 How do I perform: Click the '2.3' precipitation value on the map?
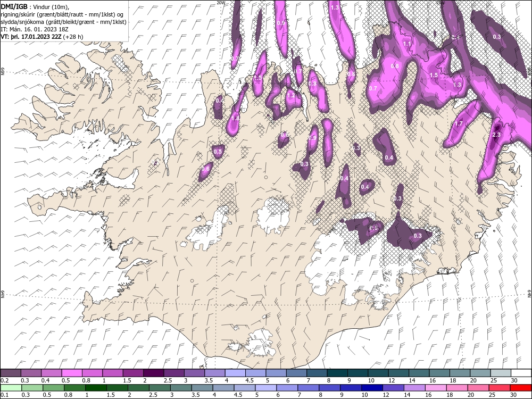tap(496, 135)
